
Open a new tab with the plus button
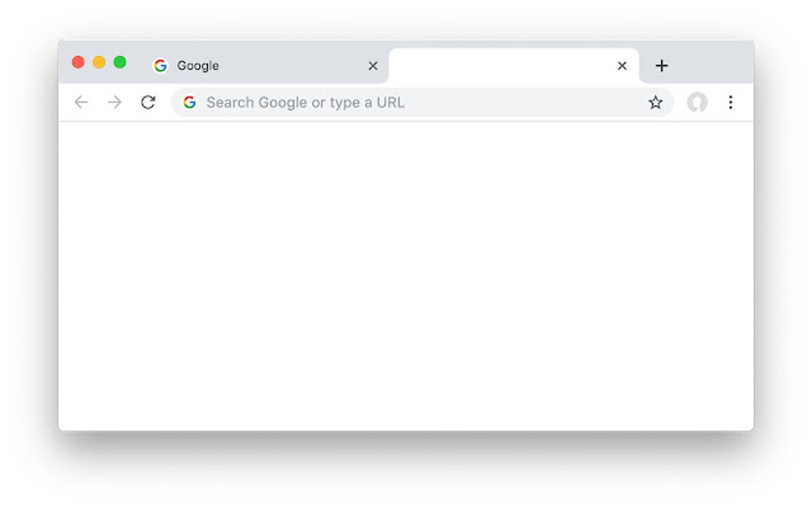[x=662, y=65]
